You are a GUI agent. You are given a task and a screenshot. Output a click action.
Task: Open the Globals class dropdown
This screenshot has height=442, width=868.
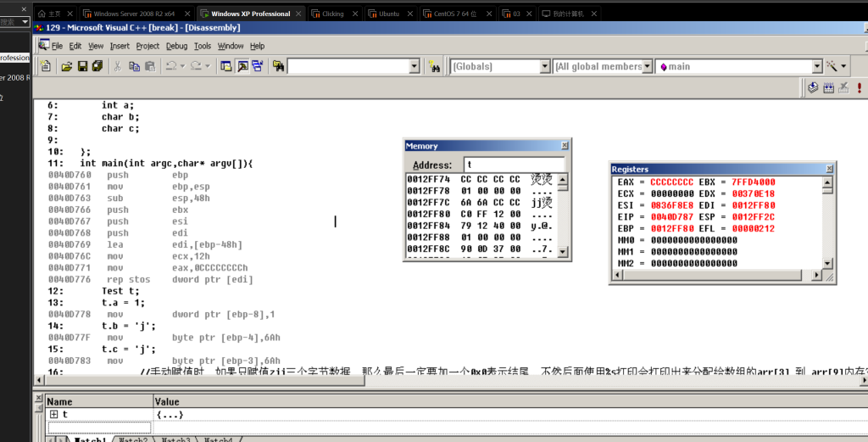tap(544, 66)
